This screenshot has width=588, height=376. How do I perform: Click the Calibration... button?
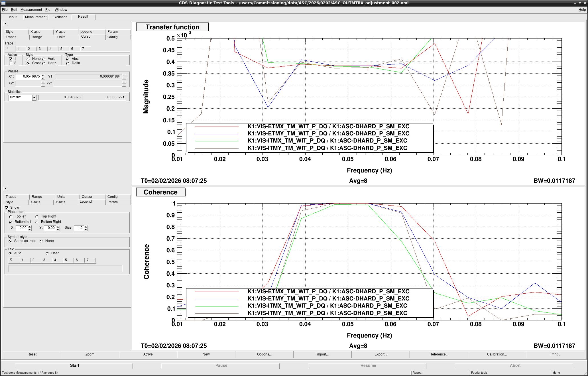pos(497,354)
